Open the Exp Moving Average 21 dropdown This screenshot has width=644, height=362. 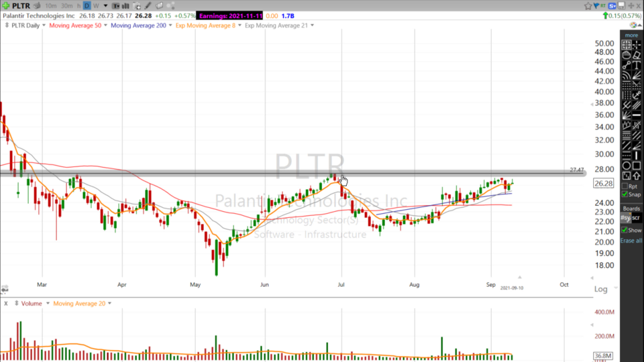coord(312,25)
